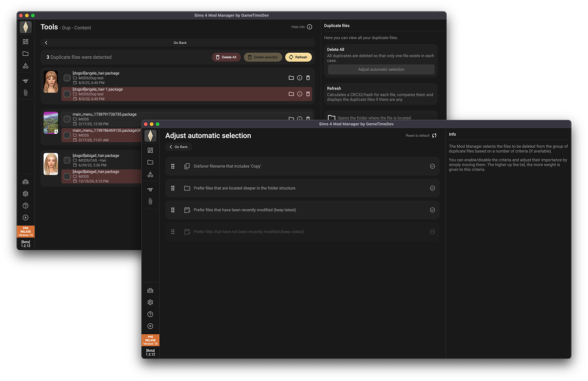Open toolbox icon in front window sidebar
Viewport: 588px width, 381px height.
coord(150,290)
